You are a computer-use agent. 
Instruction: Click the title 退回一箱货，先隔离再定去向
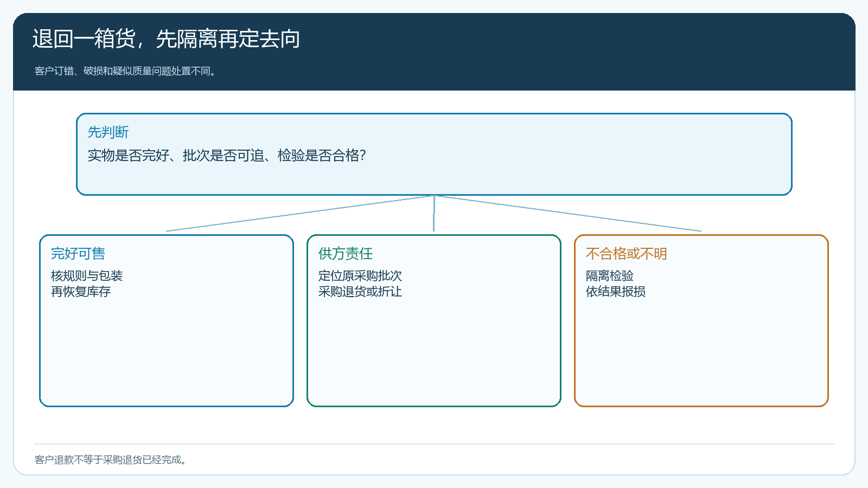pos(166,39)
